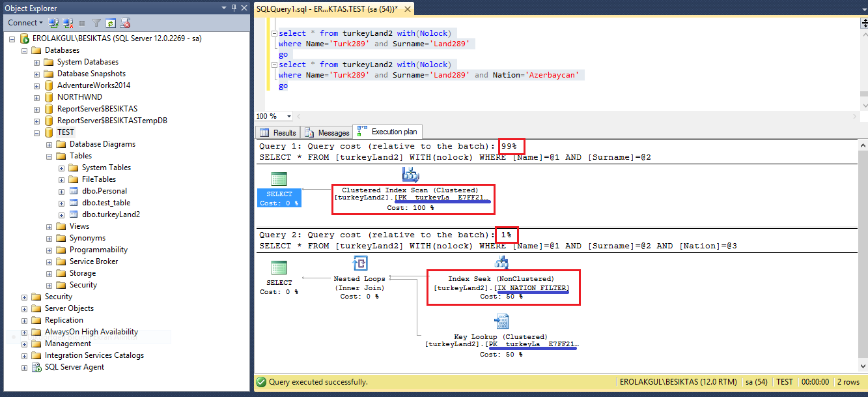The height and width of the screenshot is (397, 868).
Task: Switch to the Messages tab
Action: click(x=328, y=132)
